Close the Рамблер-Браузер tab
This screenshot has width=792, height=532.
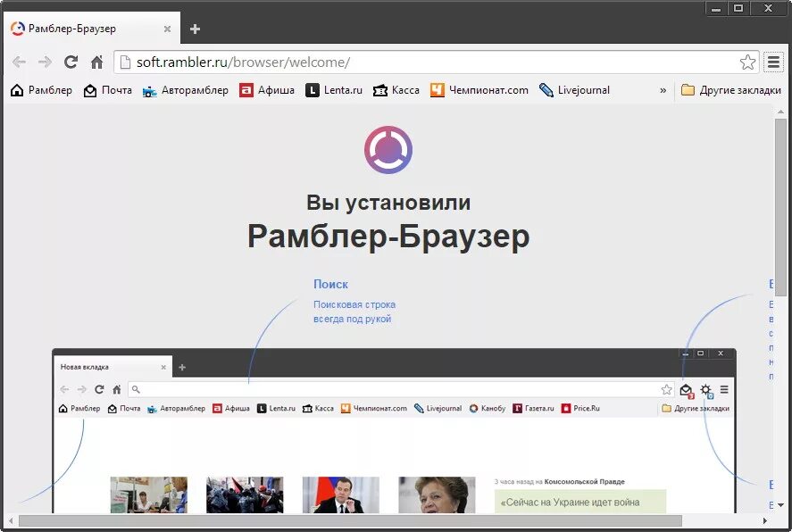[x=167, y=29]
